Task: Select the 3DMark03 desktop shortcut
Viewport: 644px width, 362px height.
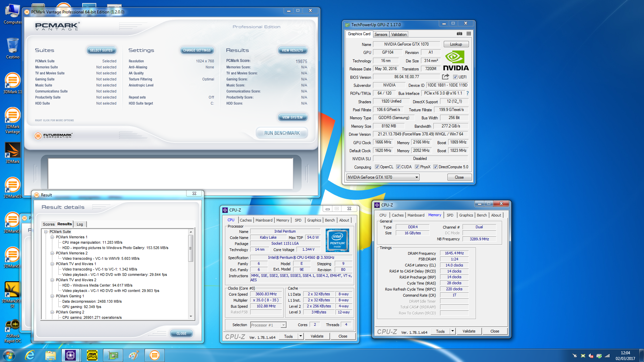Action: pos(12,187)
